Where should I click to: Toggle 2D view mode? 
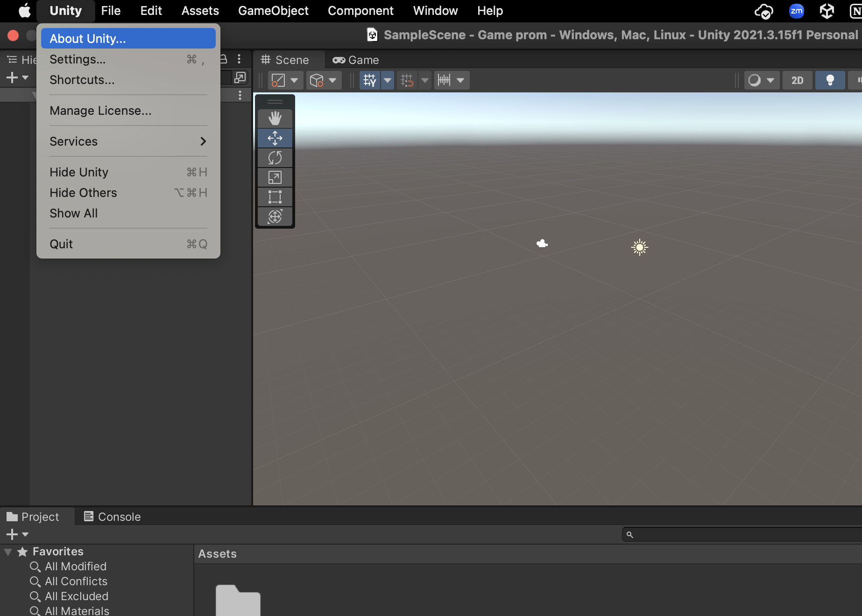pyautogui.click(x=797, y=80)
